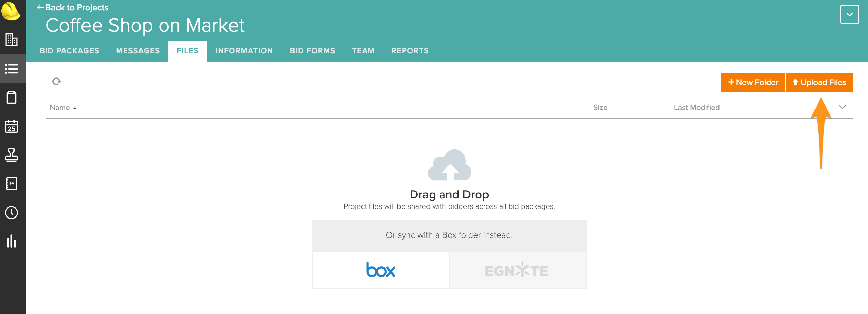Open the buildings icon in sidebar

coord(11,40)
